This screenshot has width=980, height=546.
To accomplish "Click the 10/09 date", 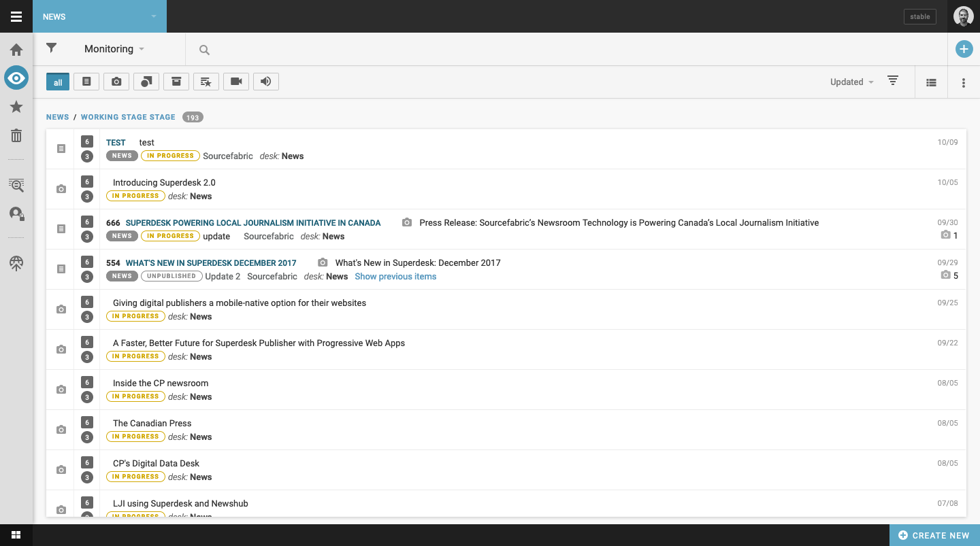I will [x=947, y=143].
